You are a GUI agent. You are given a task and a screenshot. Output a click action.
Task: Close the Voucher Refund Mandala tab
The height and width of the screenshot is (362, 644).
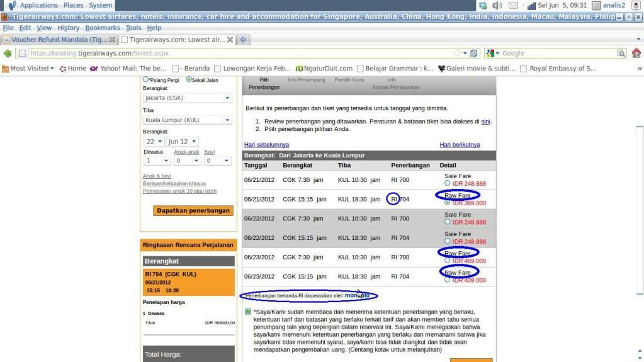tap(112, 40)
